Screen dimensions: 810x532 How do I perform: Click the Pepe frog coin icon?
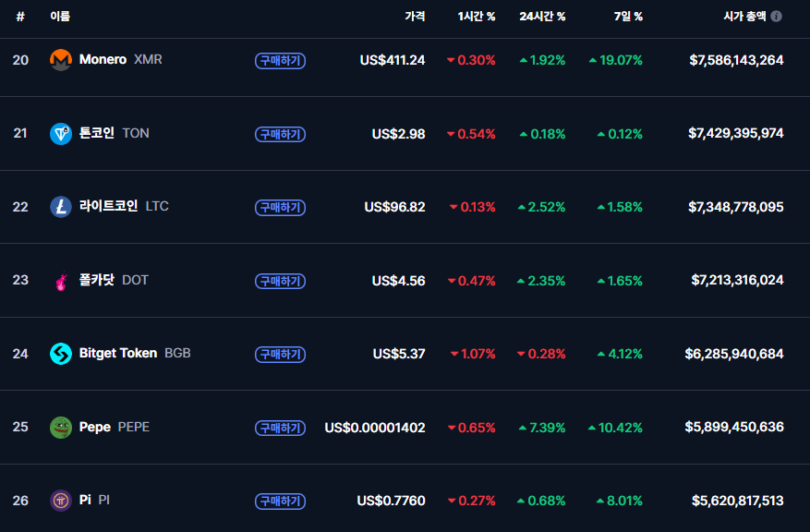click(x=60, y=428)
